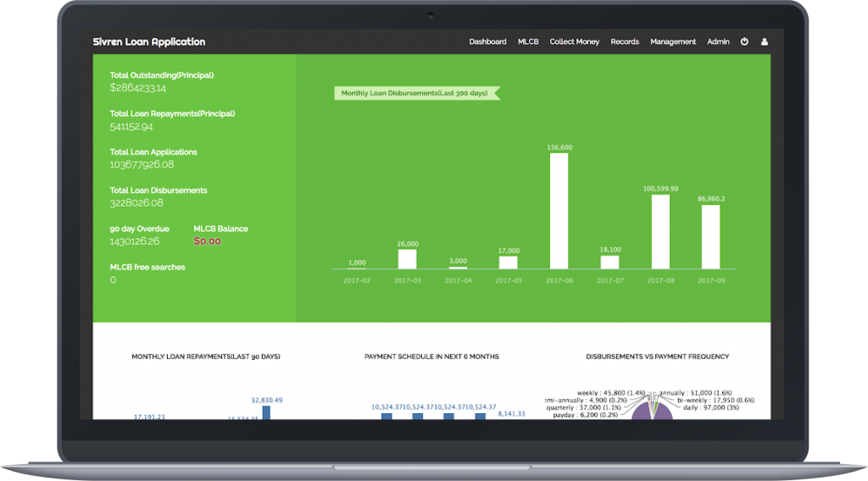Click the 2017-07 bar showing 18,100
The width and height of the screenshot is (868, 481).
pos(609,262)
